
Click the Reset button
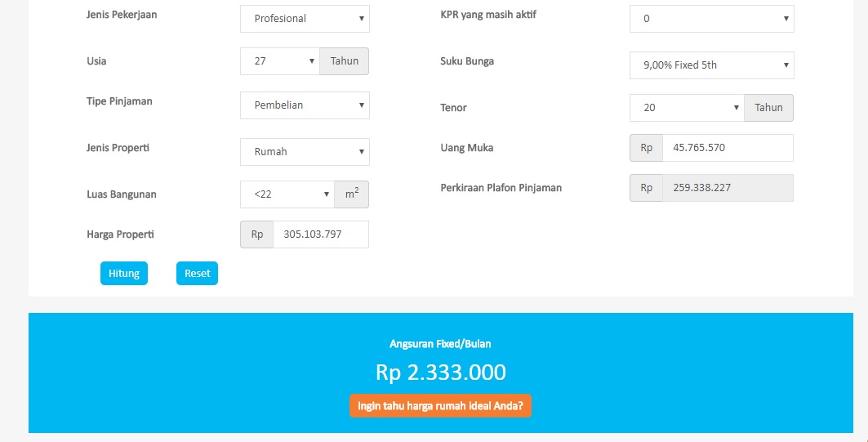[x=197, y=273]
